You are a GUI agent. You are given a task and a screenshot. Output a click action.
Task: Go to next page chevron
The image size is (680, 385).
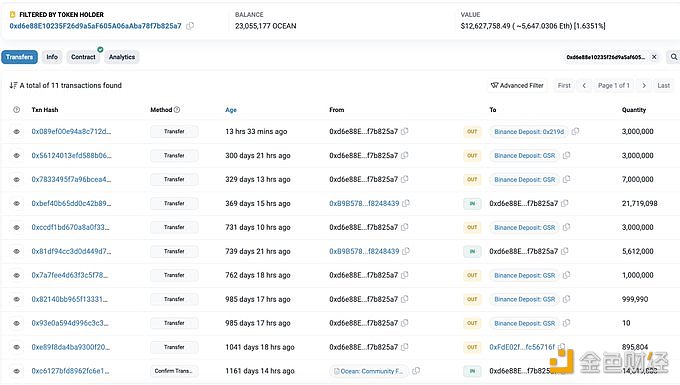pyautogui.click(x=644, y=85)
